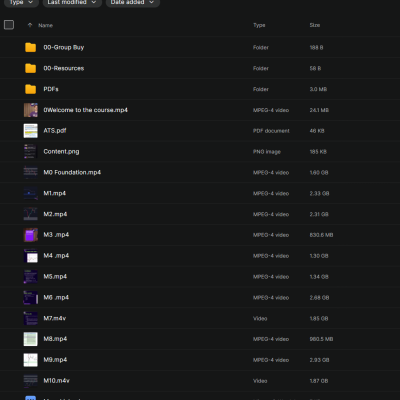Screen dimensions: 400x400
Task: Select the file name Content.png
Action: pos(61,152)
